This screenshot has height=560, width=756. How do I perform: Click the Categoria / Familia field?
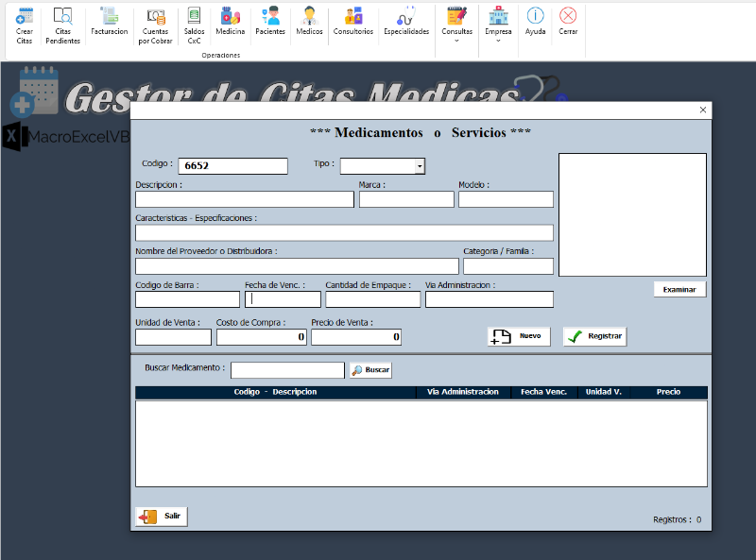click(508, 266)
